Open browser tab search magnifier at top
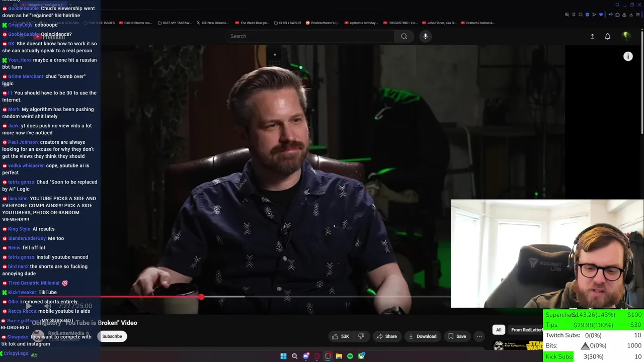The image size is (644, 362). [617, 5]
